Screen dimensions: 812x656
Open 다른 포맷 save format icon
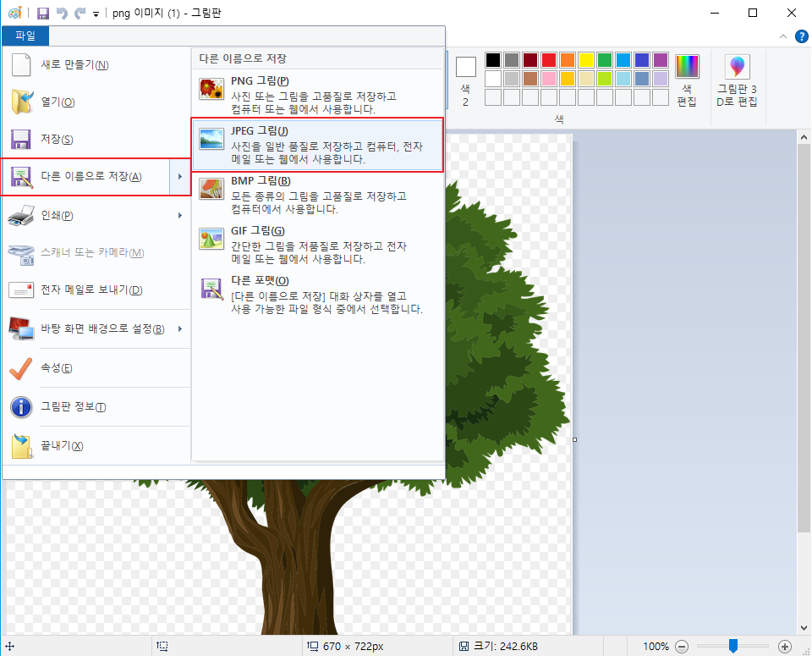tap(211, 288)
